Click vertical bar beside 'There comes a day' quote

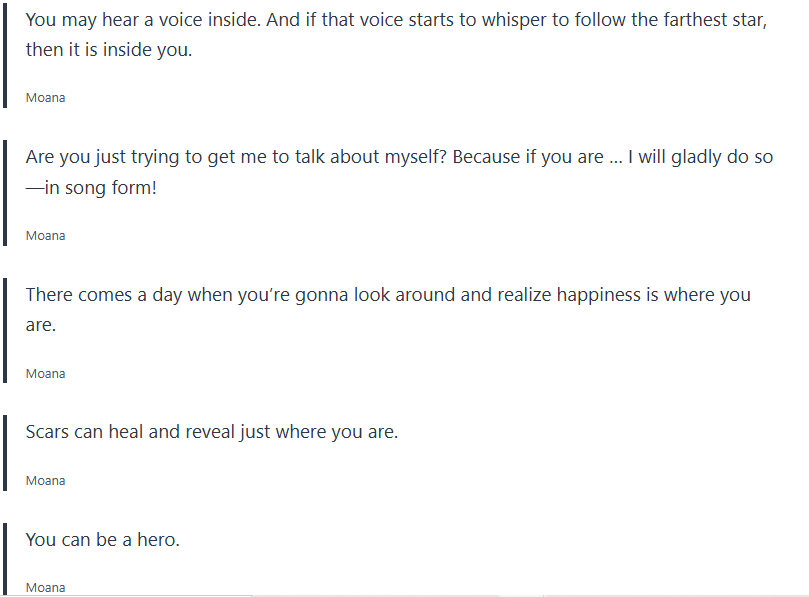[x=5, y=330]
